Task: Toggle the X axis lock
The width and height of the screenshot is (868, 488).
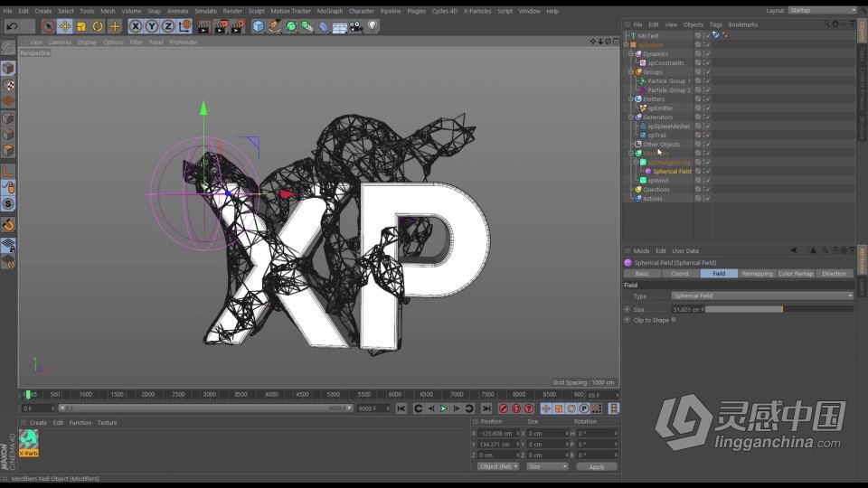Action: click(135, 26)
